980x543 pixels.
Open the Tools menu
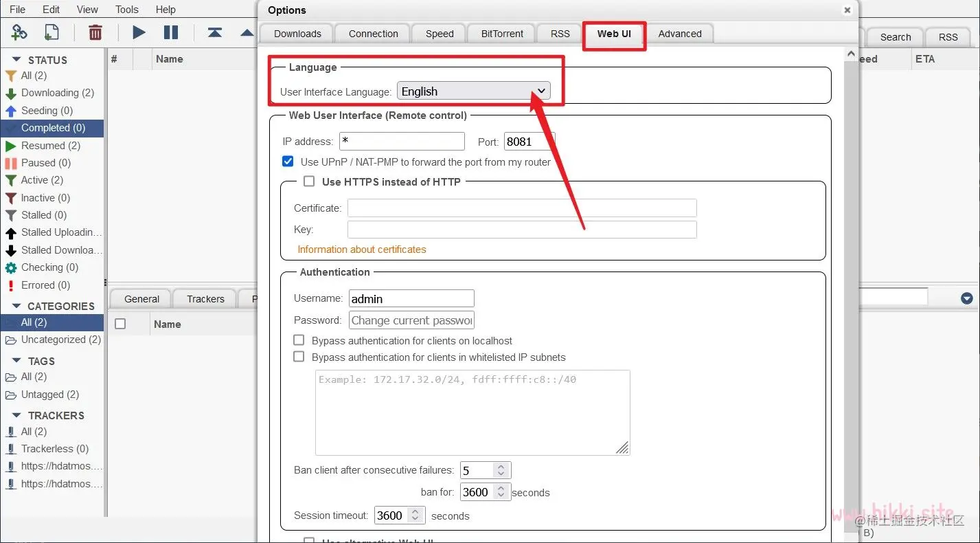click(x=127, y=10)
